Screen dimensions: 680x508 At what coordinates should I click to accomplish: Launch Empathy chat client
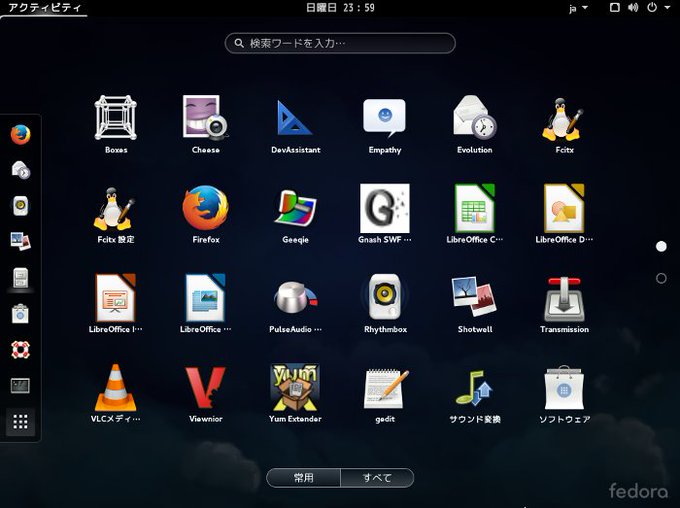pyautogui.click(x=385, y=125)
